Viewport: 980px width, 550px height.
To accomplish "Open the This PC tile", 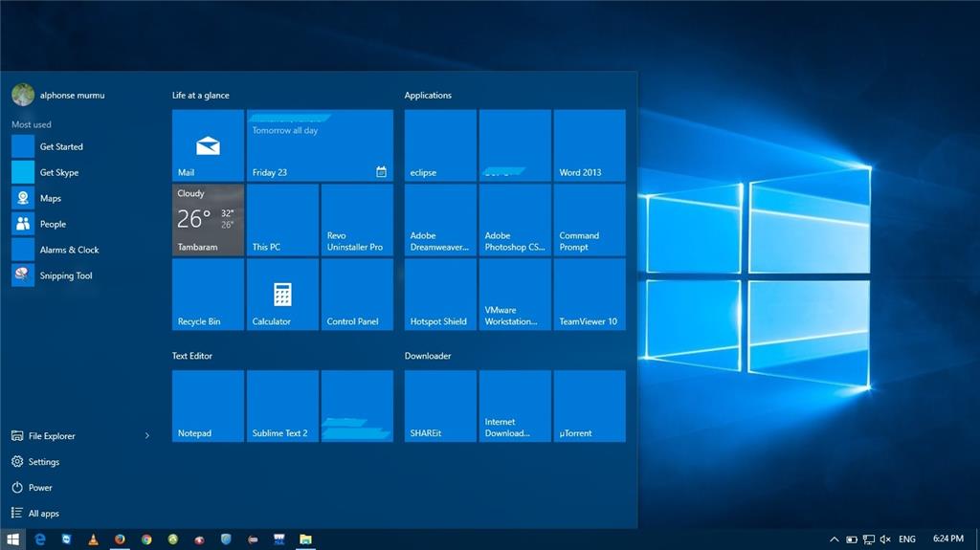I will point(282,220).
